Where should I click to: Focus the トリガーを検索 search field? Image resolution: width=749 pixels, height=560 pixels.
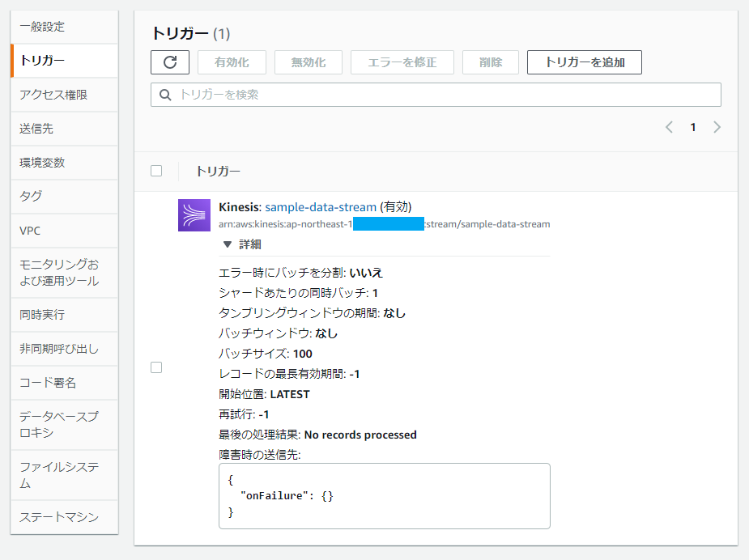click(x=436, y=95)
